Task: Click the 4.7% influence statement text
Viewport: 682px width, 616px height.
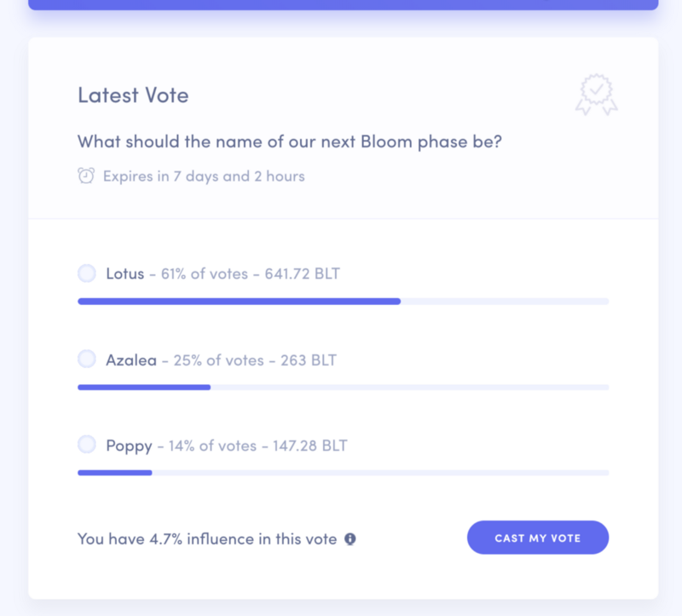Action: pos(207,539)
